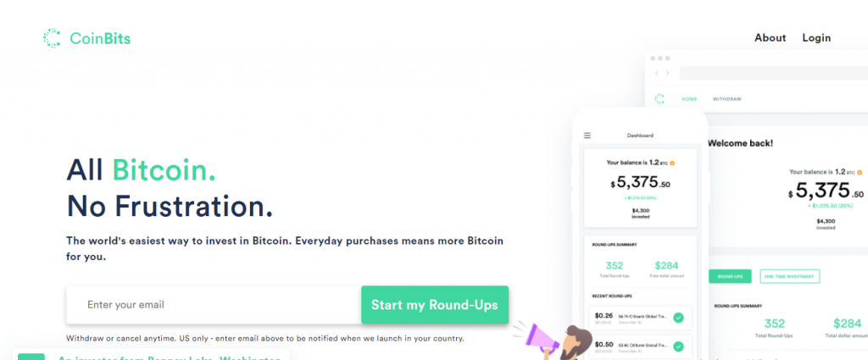Click the back arrow in browser mockup
The image size is (868, 360).
657,73
